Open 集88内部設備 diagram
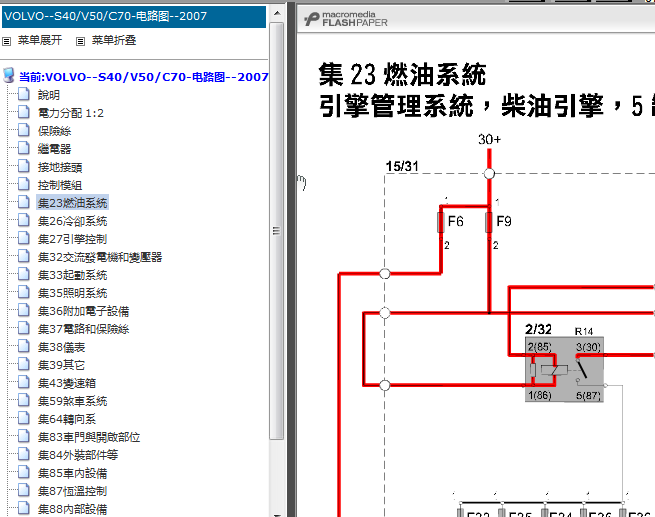The height and width of the screenshot is (517, 655). (72, 509)
